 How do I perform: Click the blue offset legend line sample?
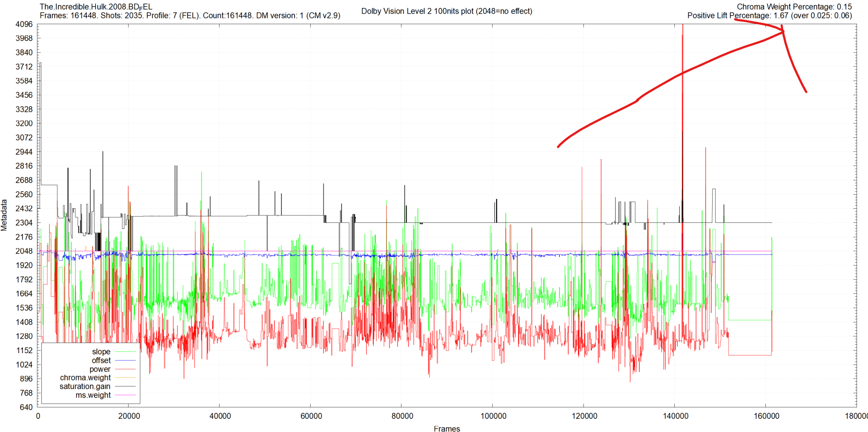(x=125, y=360)
